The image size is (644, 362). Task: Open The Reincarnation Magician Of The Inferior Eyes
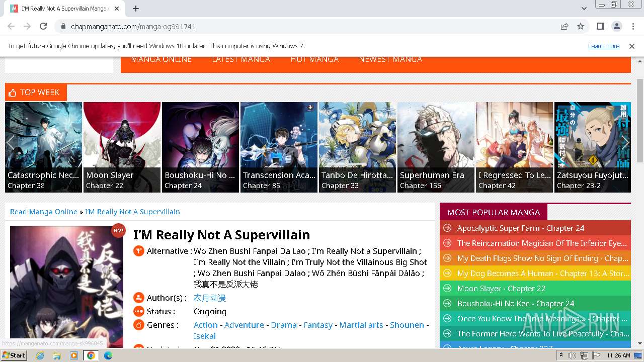(x=543, y=243)
